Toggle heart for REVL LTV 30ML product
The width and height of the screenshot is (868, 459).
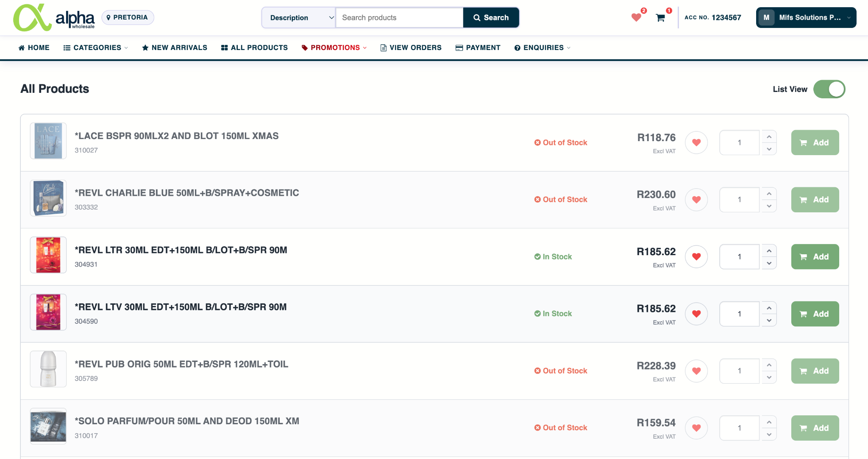pos(696,314)
